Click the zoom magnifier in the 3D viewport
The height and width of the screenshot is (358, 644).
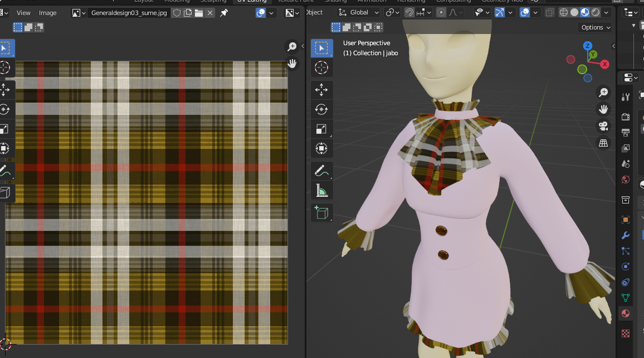[603, 93]
